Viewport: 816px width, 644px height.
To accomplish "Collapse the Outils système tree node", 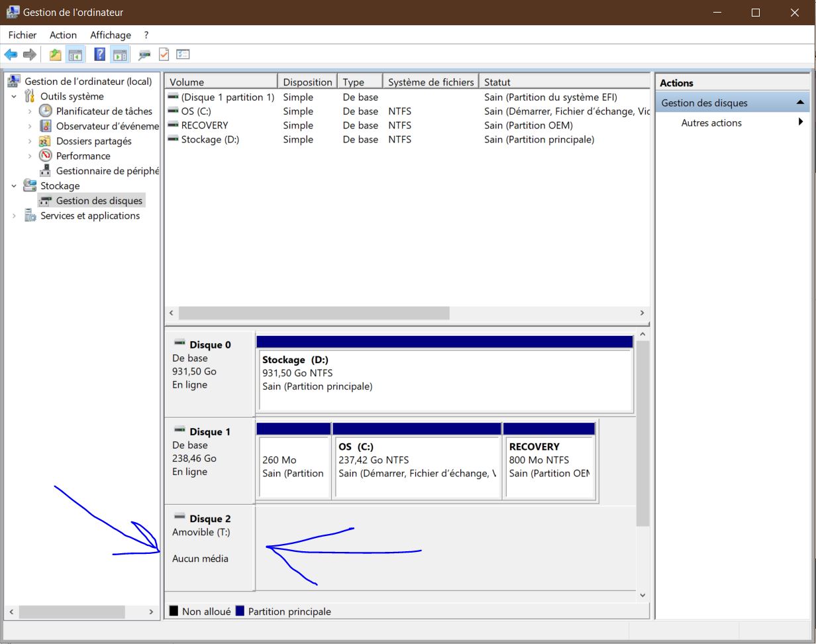I will click(x=14, y=97).
